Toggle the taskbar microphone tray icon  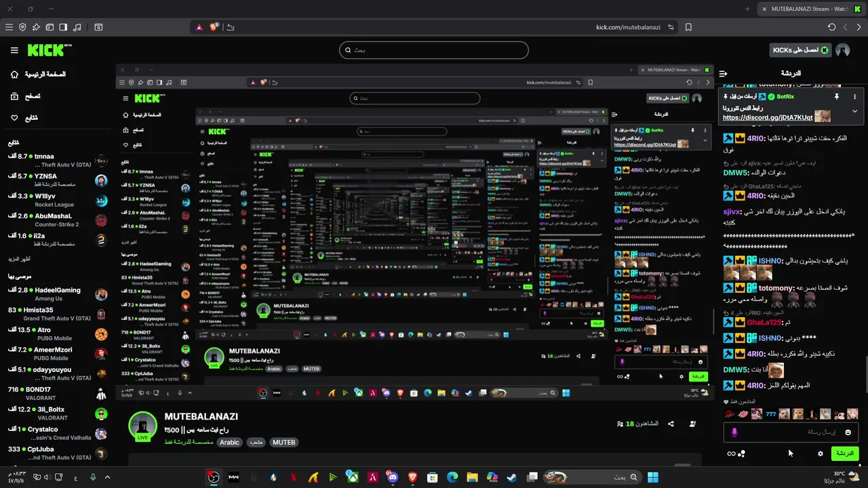(x=93, y=477)
